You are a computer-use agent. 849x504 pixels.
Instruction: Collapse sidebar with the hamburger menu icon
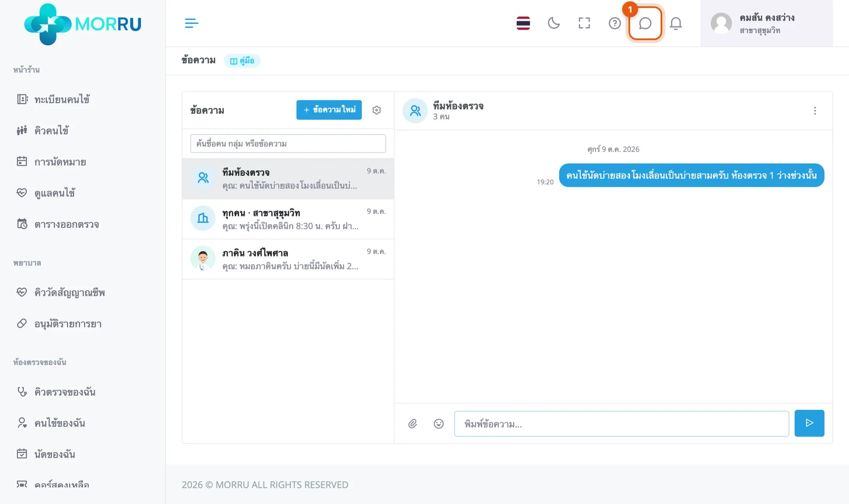pos(191,23)
